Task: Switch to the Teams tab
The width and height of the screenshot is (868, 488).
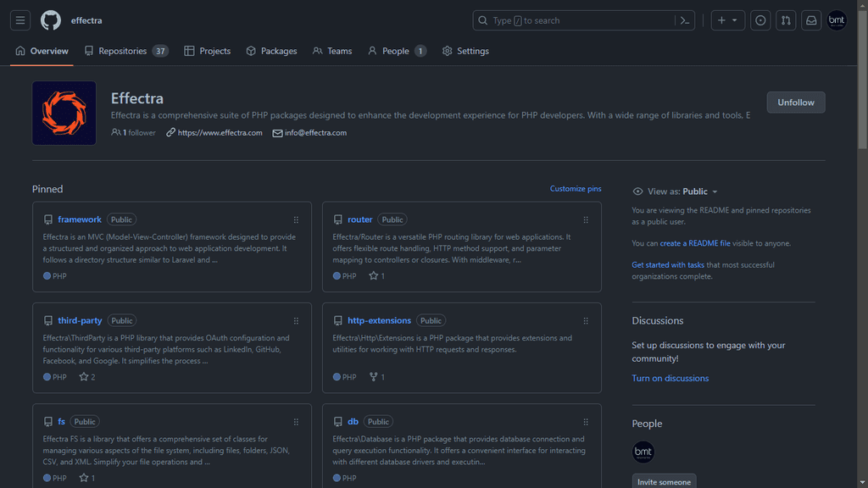Action: [332, 51]
